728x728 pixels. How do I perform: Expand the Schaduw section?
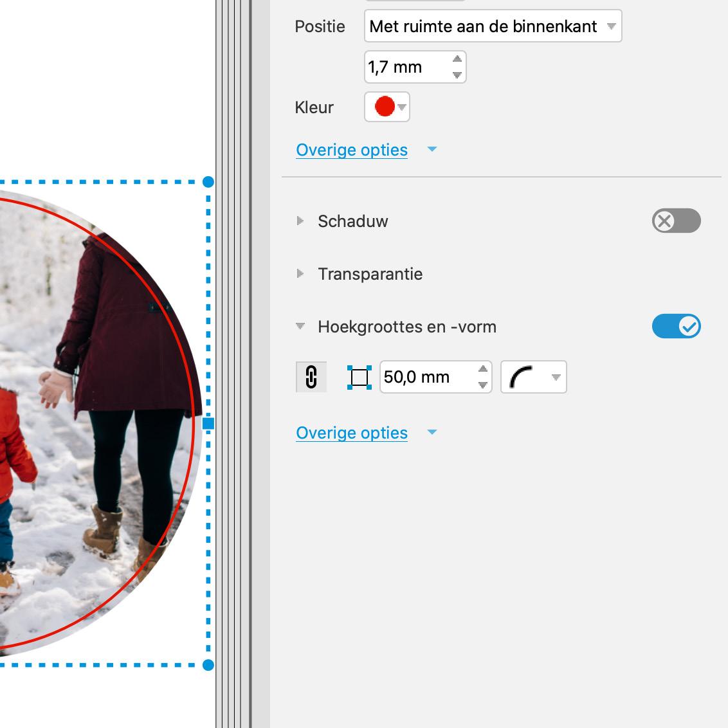point(300,221)
